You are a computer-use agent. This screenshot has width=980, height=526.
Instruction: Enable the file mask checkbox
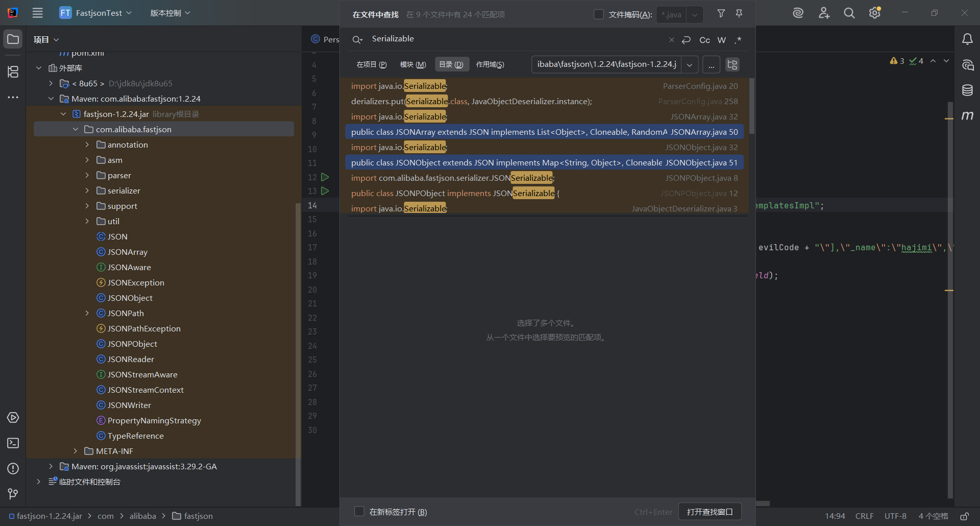coord(599,14)
